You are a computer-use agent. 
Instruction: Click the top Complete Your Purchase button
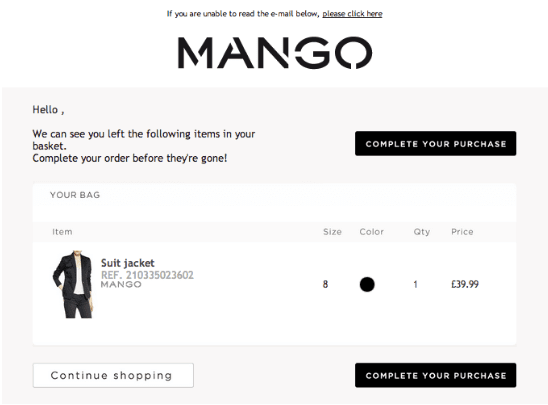(435, 144)
